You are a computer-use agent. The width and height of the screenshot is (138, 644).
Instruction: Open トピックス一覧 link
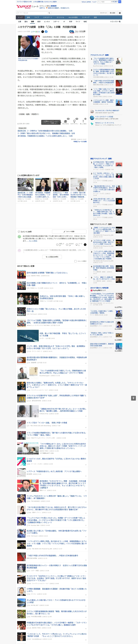tap(115, 21)
